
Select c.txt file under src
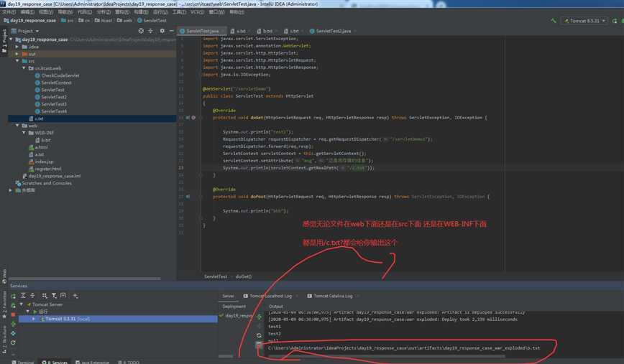point(36,118)
